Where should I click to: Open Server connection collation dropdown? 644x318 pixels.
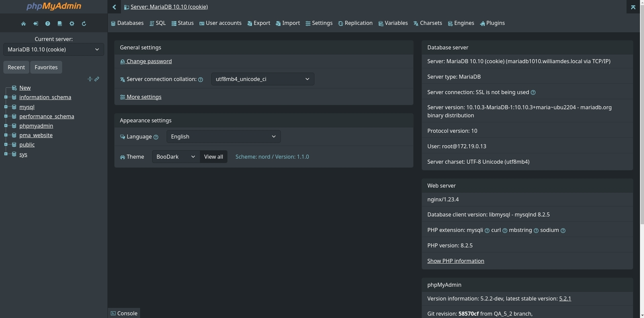coord(262,79)
